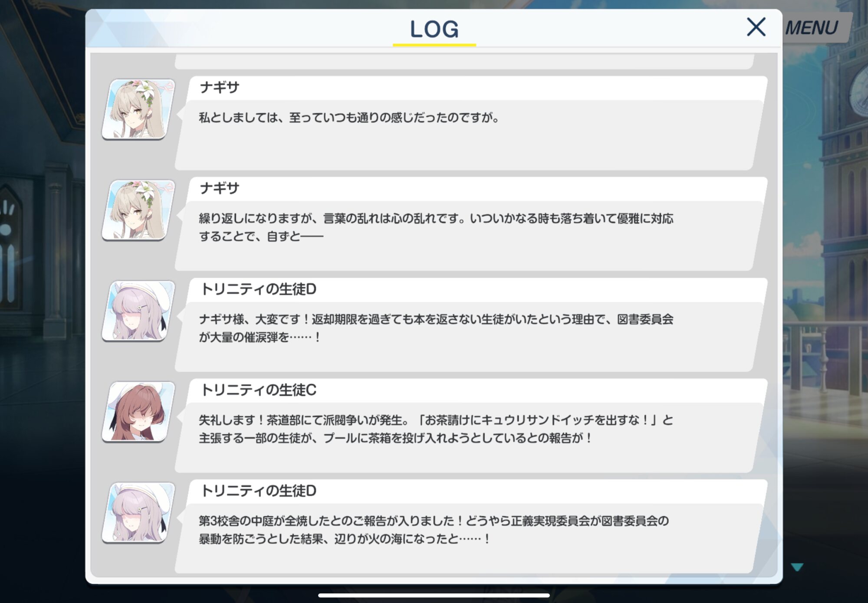Tap second ナギサ portrait icon
The image size is (868, 603).
coord(138,210)
